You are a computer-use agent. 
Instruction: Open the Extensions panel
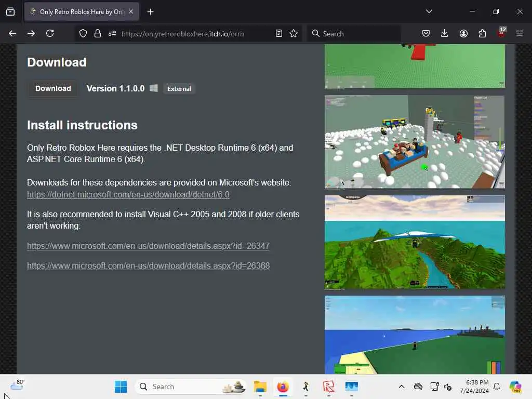pos(482,33)
